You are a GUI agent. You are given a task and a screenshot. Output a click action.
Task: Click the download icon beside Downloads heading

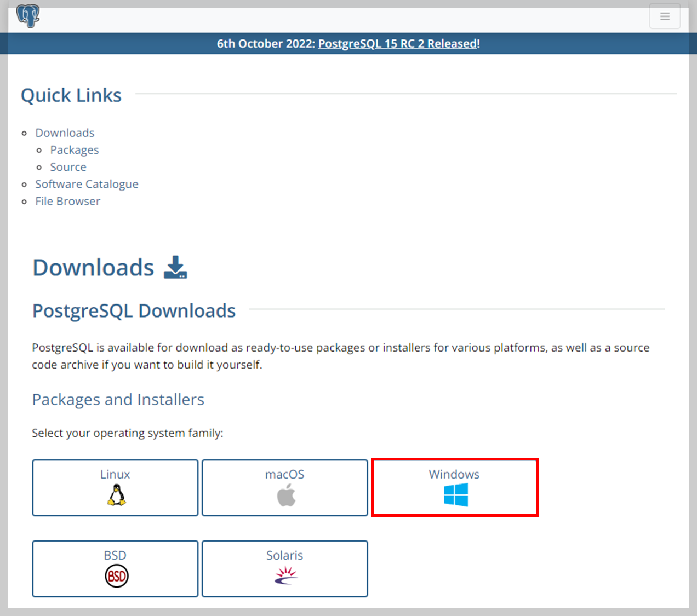[175, 267]
